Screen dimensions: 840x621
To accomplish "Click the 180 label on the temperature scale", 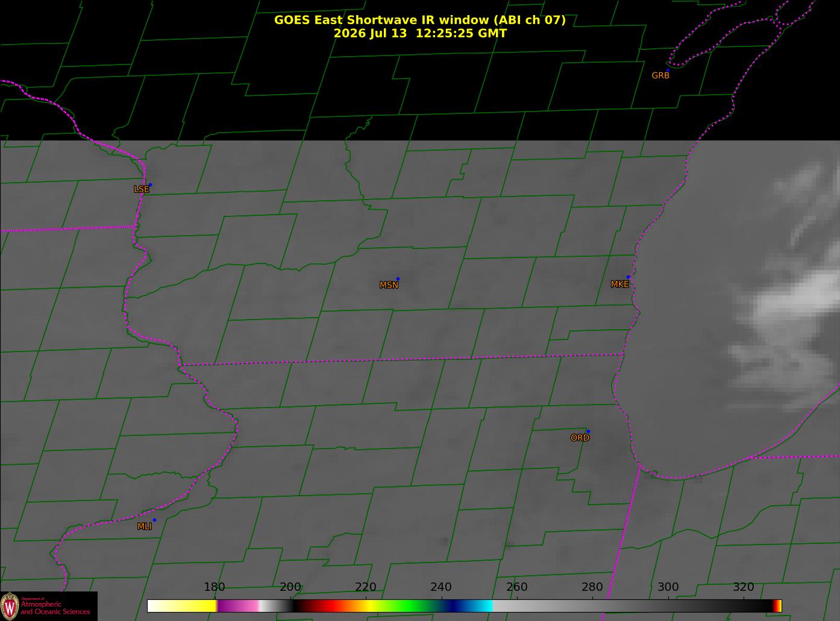I will 215,587.
